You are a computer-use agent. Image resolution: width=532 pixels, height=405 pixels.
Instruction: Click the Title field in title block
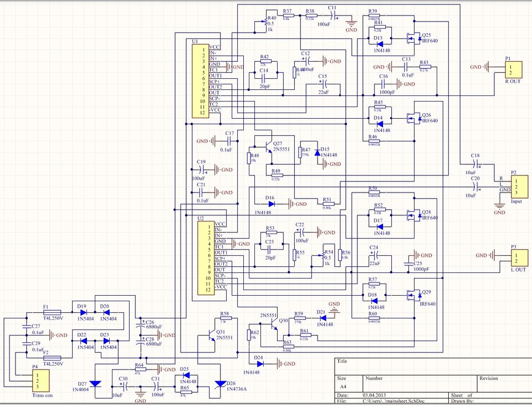tap(433, 366)
